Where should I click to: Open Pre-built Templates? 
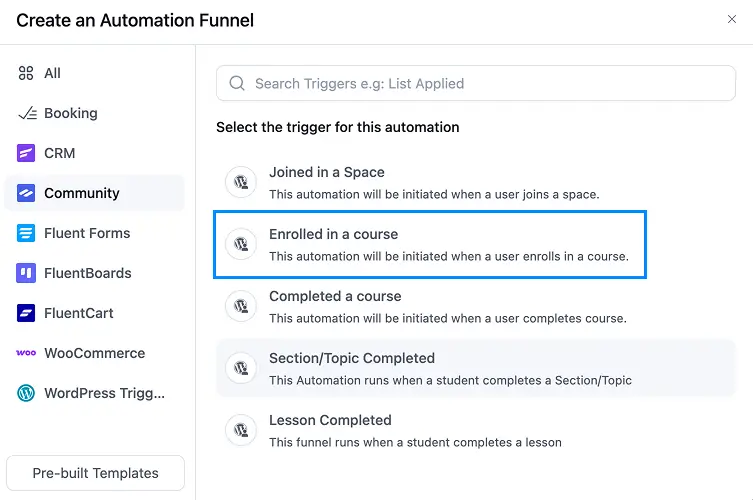(95, 473)
